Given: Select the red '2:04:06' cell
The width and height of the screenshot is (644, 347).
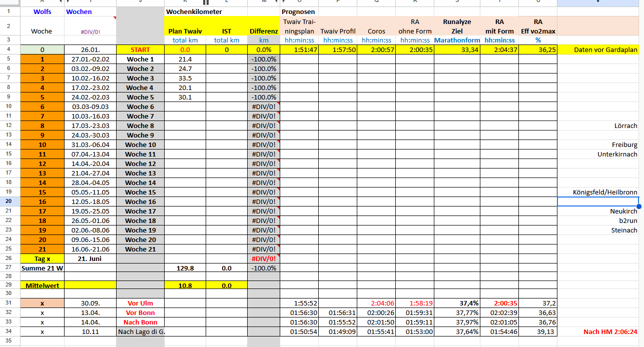Looking at the screenshot, I should click(376, 303).
